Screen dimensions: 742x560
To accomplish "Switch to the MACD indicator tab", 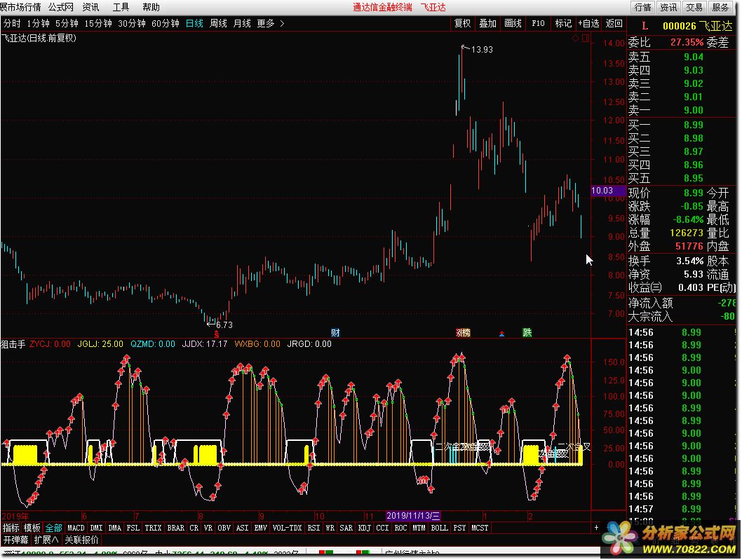I will 76,528.
